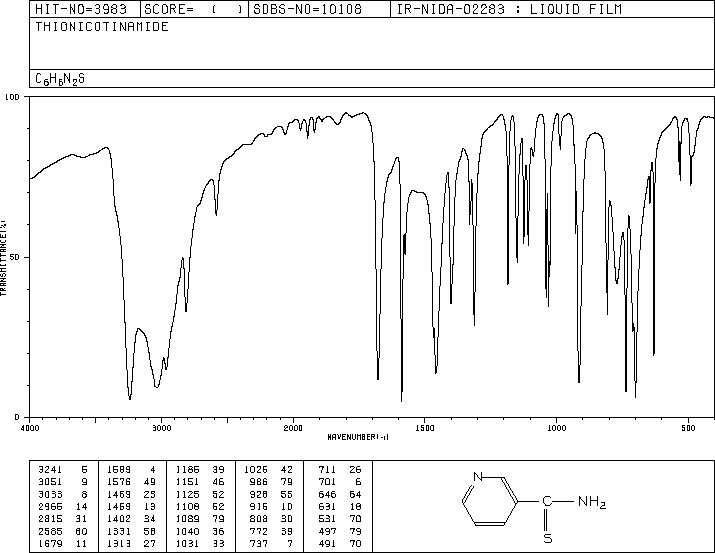Click the 2000 tick label on x-axis

pos(293,428)
